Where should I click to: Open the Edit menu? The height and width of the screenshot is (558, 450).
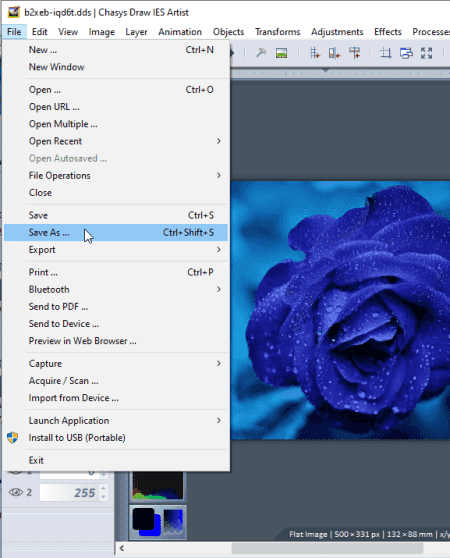[x=39, y=32]
